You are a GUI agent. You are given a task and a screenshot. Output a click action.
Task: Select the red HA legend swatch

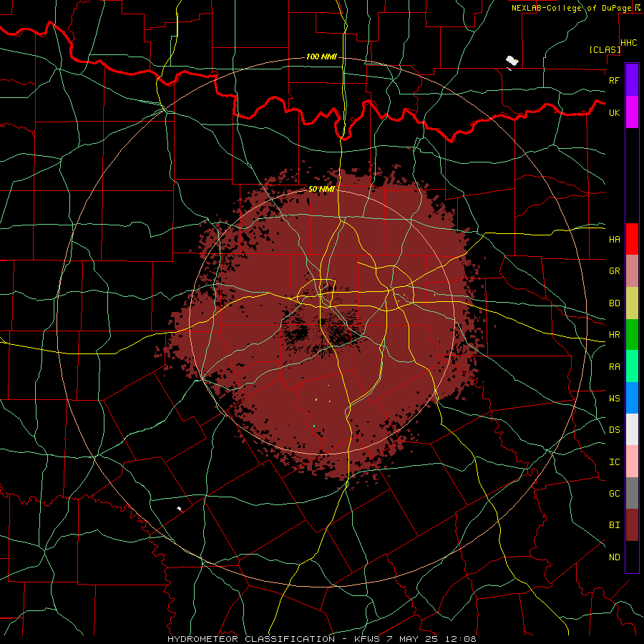click(632, 239)
